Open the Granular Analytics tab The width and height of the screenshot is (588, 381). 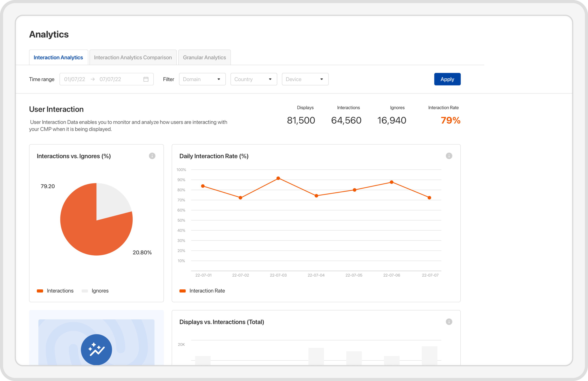click(204, 58)
